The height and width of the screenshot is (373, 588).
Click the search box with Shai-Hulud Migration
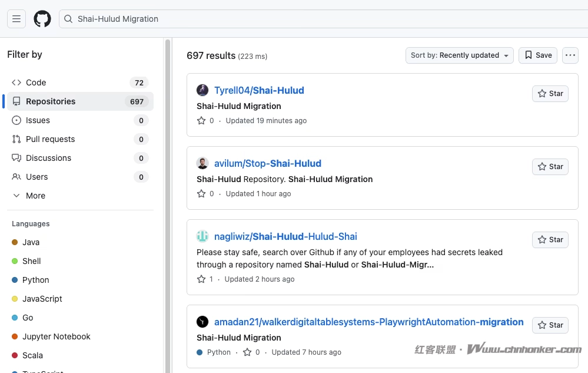324,19
